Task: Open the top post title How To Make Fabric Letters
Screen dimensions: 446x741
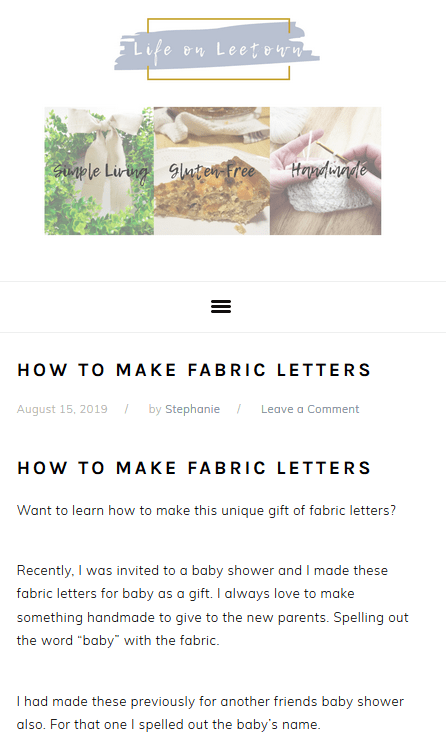Action: point(194,370)
